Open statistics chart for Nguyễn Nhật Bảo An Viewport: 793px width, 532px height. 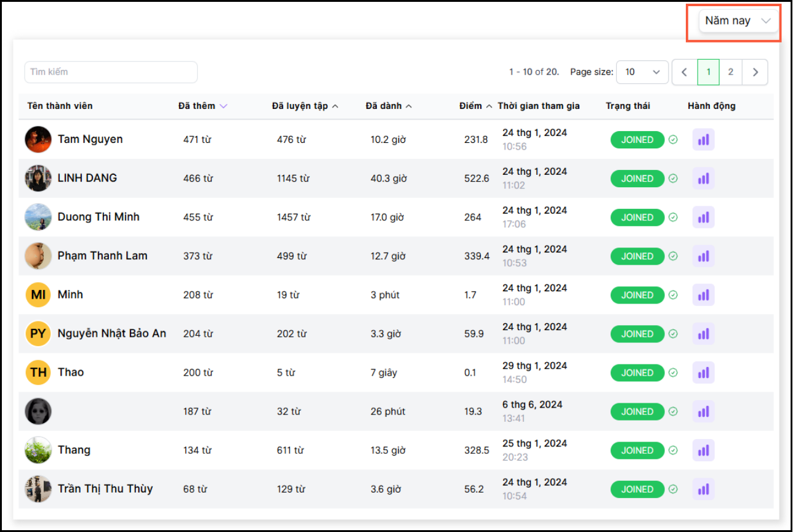click(703, 334)
